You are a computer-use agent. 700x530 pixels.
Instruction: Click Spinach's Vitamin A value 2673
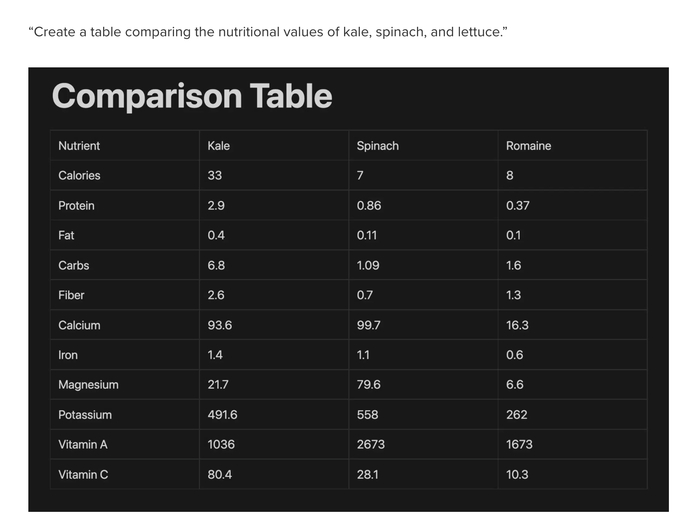370,445
